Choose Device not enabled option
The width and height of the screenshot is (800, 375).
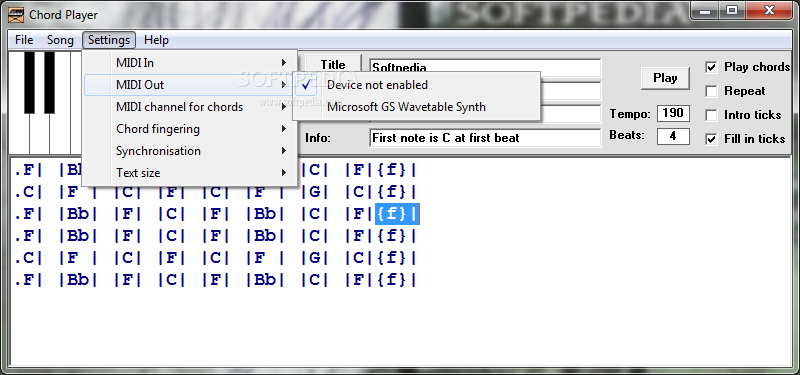point(416,85)
